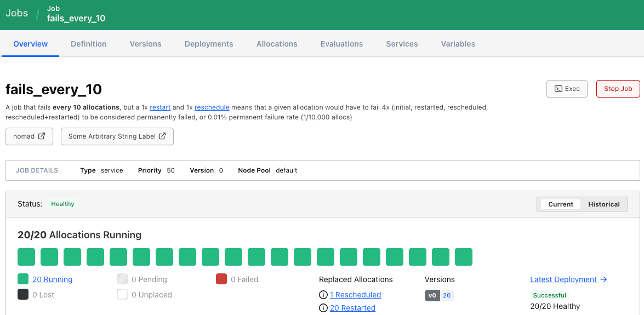Click the info icon beside 20 Restarted
Screen dimensions: 644x315
[323, 308]
